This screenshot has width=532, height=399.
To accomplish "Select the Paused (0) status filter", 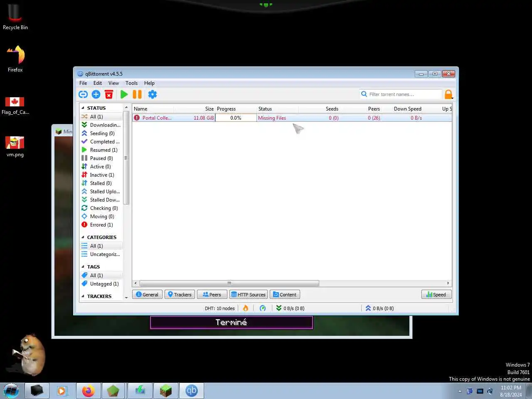I will coord(101,158).
